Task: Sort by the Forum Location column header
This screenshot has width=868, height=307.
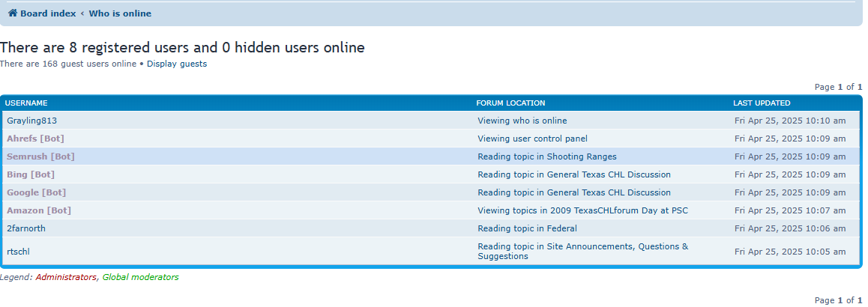Action: (x=510, y=103)
